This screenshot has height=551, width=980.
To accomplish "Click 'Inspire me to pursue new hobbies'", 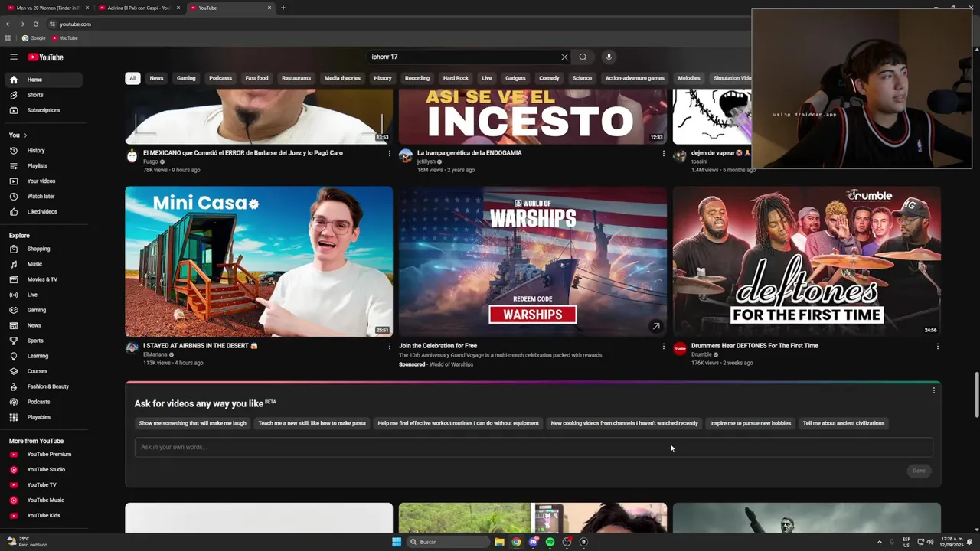I will (x=750, y=423).
